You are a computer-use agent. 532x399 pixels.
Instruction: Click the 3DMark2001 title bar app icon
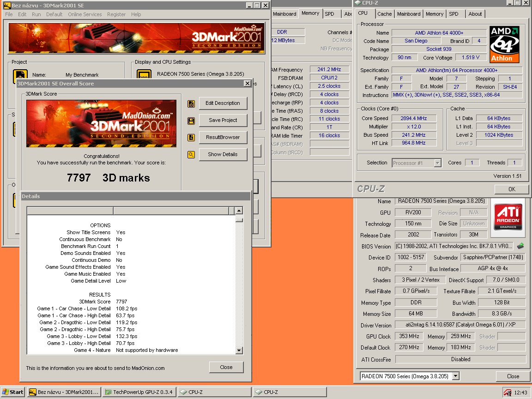tap(7, 6)
